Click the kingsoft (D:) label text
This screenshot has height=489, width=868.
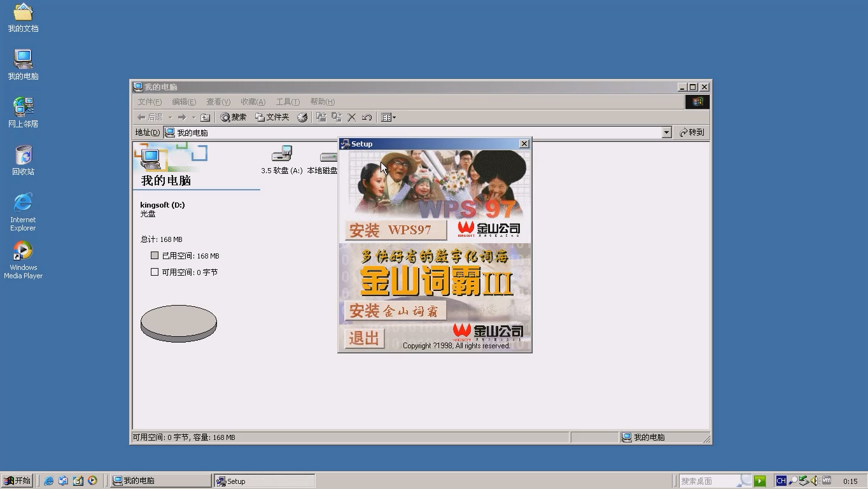(162, 205)
